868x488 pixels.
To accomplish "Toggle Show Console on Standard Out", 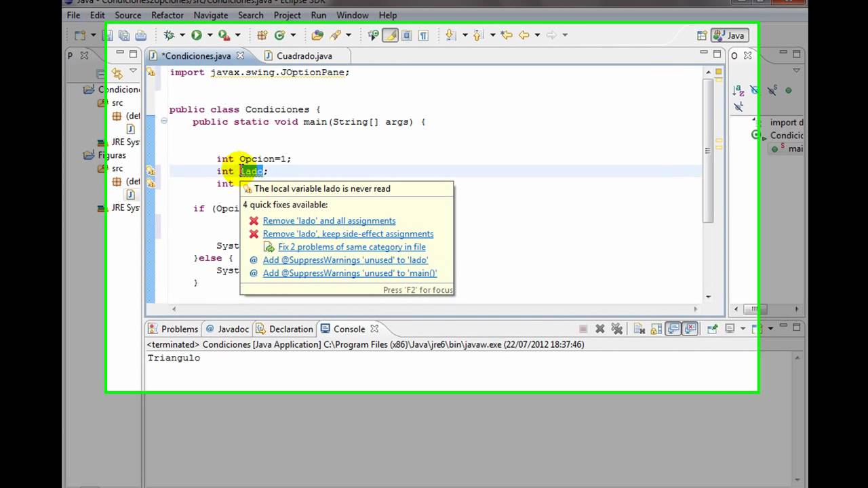I will tap(673, 329).
